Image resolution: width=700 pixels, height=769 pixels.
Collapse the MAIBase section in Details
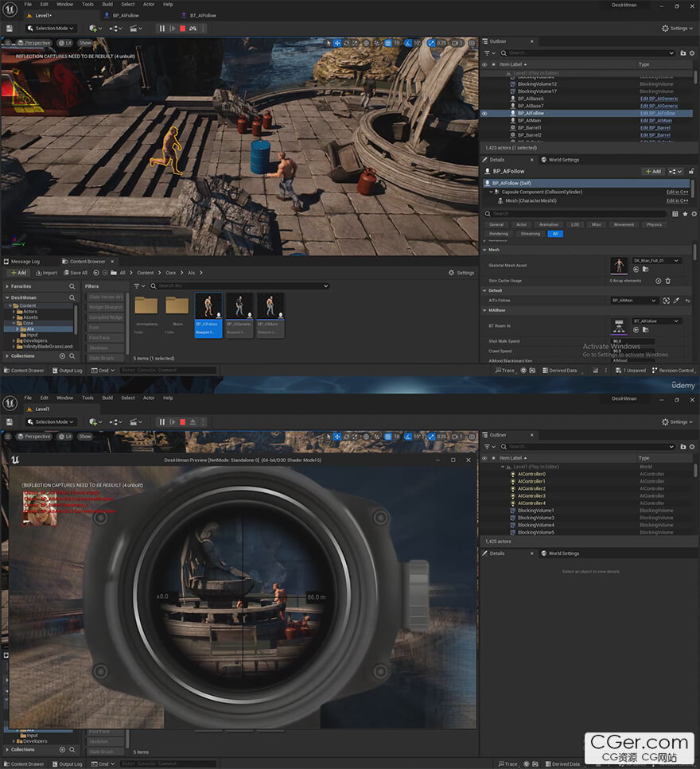click(484, 310)
